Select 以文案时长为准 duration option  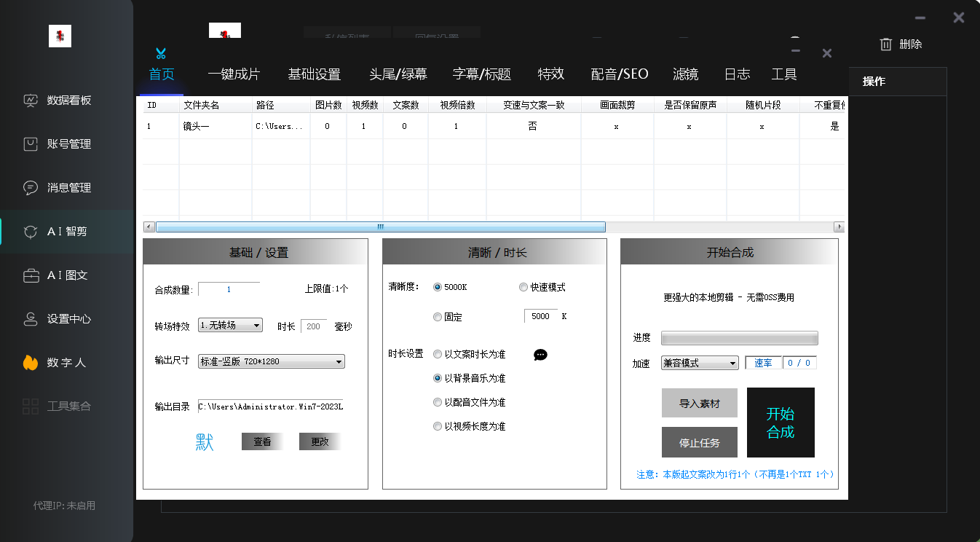pyautogui.click(x=438, y=355)
